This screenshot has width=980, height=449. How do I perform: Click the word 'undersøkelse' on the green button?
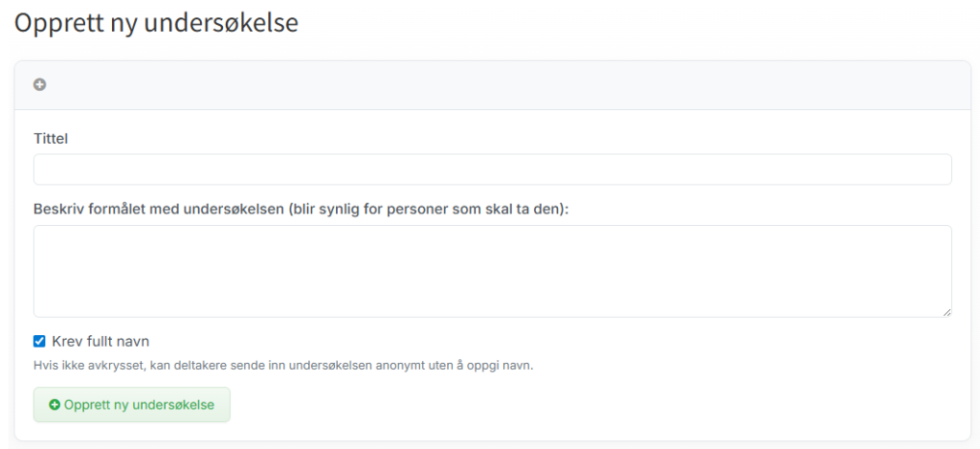pyautogui.click(x=172, y=405)
